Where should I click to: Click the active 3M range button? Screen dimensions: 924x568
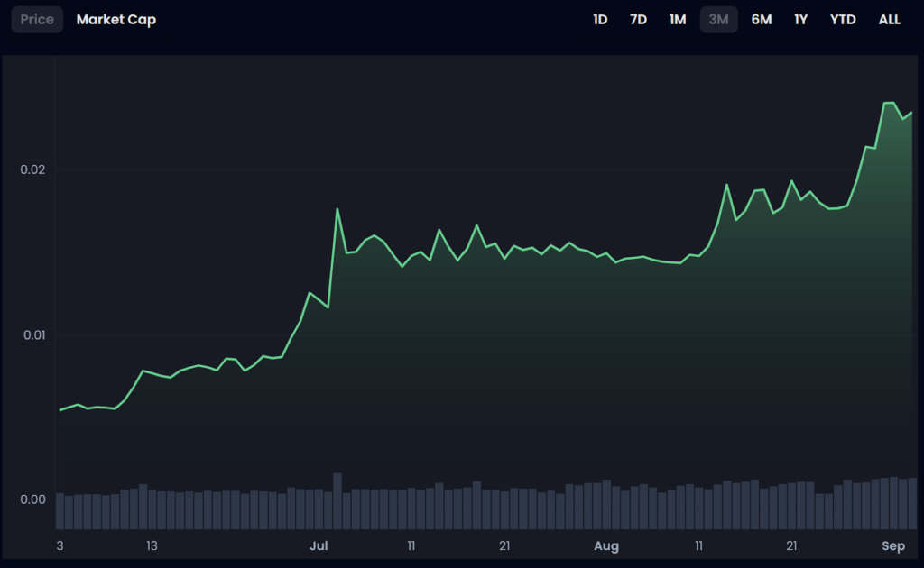718,19
